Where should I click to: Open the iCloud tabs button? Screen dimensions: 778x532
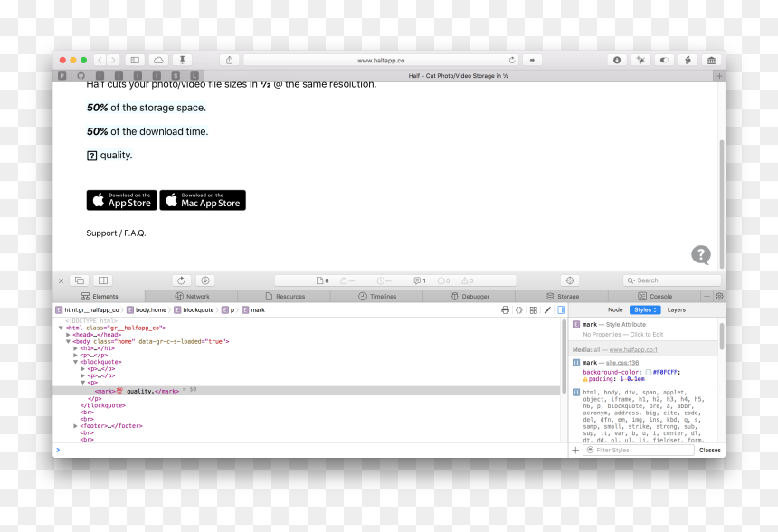(x=159, y=60)
